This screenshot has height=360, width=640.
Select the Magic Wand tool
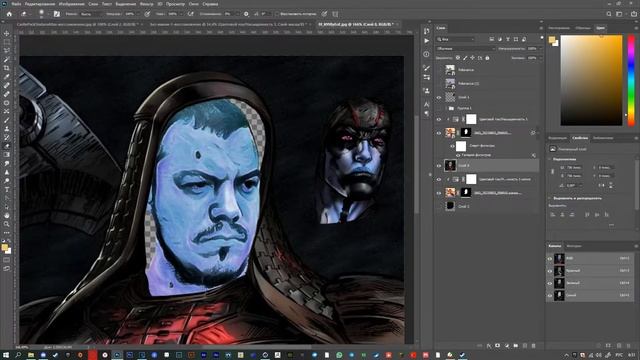(7, 60)
